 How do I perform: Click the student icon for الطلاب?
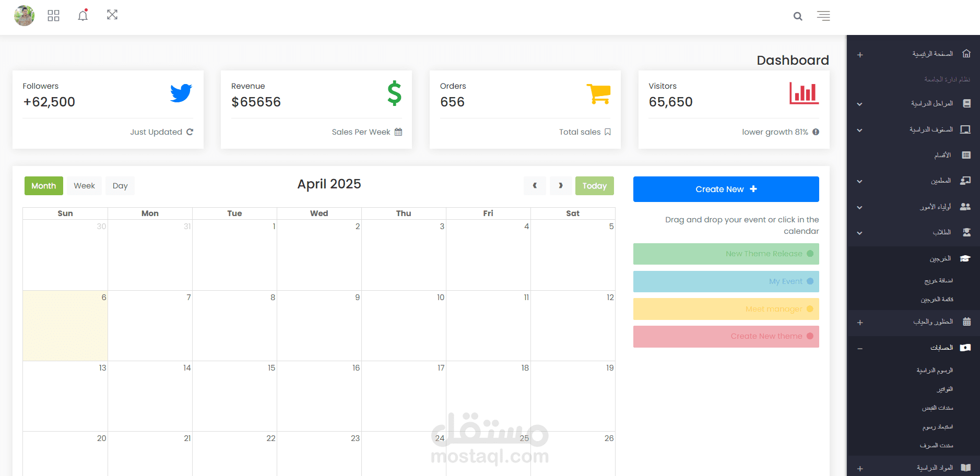[x=966, y=232]
